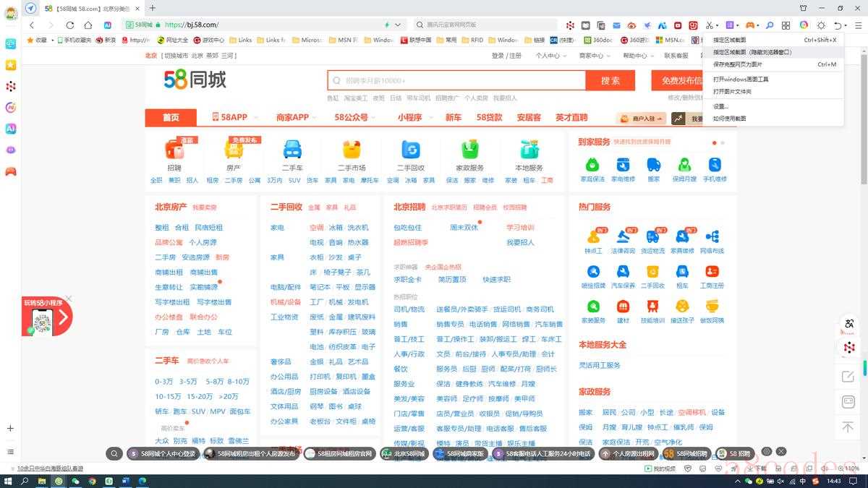
Task: Click the 商户入驻 button
Action: click(x=641, y=119)
